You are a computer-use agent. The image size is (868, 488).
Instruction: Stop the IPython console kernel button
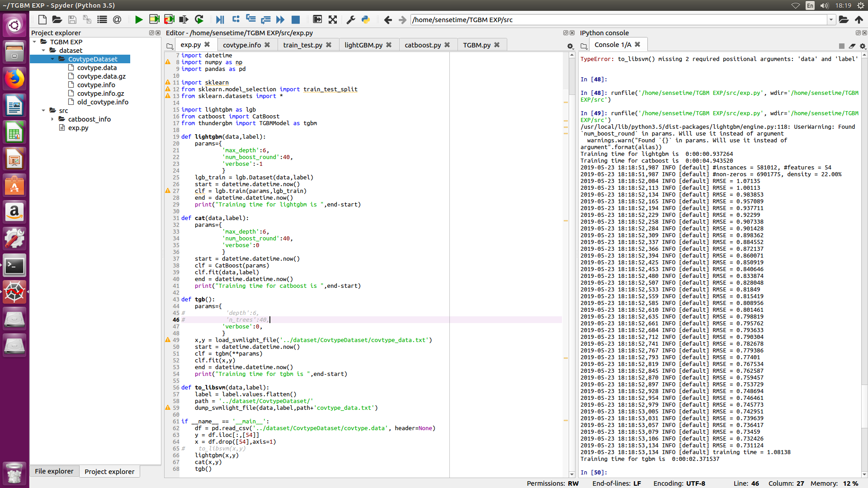pyautogui.click(x=841, y=46)
